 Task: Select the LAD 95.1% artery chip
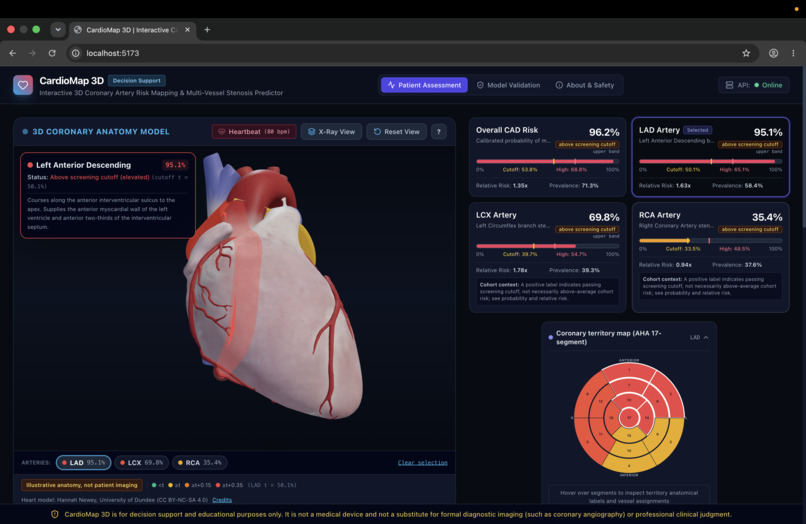click(x=83, y=462)
